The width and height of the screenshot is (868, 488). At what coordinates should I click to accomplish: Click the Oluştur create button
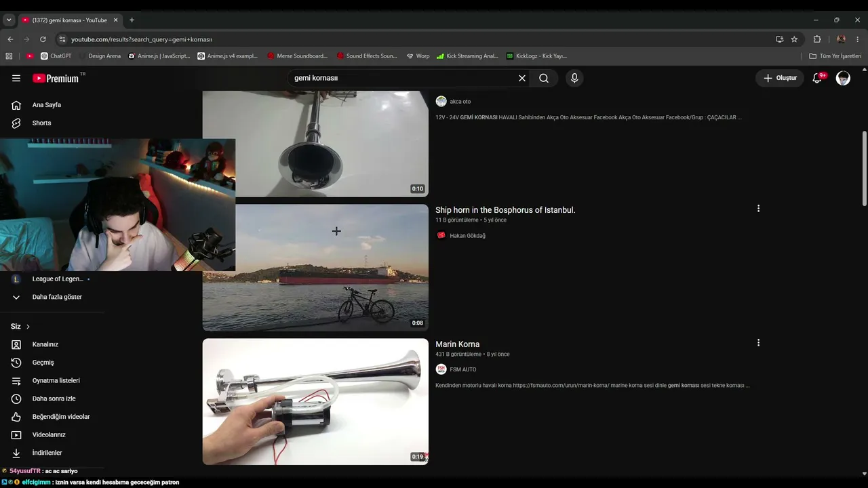coord(780,78)
